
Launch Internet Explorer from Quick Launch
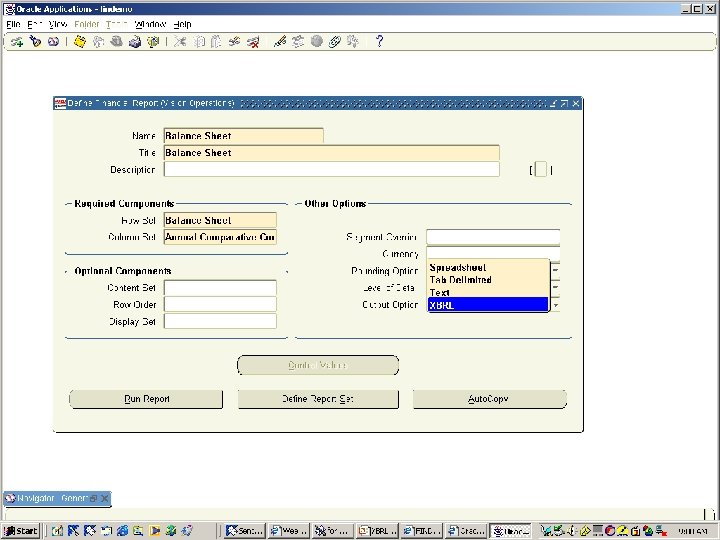(123, 531)
